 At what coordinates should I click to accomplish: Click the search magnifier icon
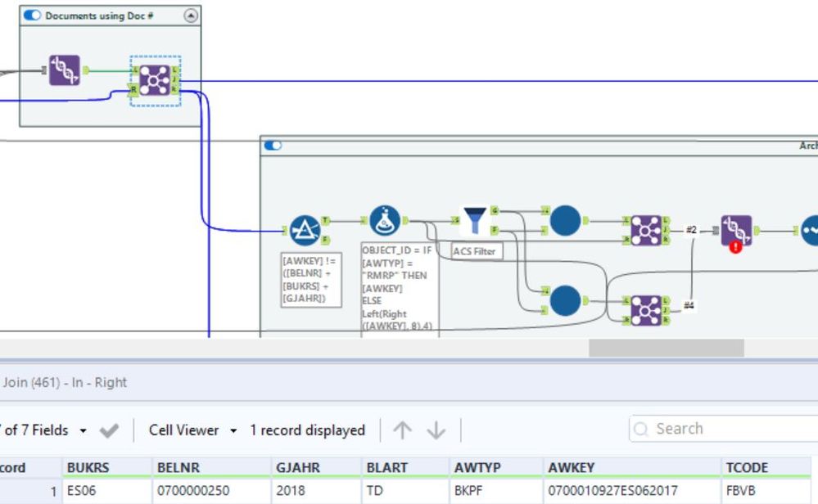click(x=640, y=429)
